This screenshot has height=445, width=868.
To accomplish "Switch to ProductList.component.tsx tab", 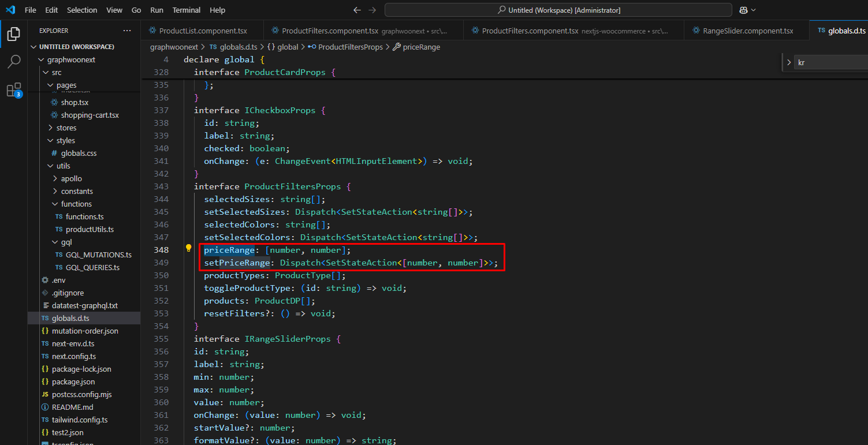I will pos(203,31).
